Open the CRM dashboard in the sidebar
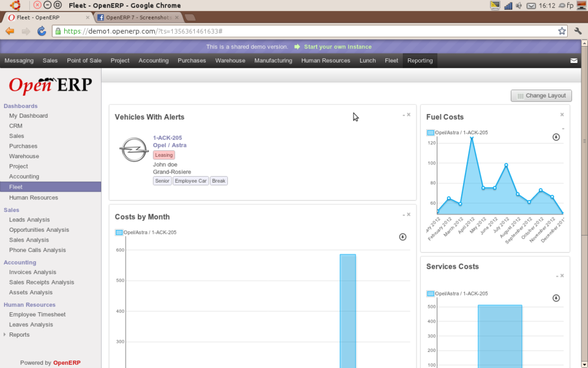This screenshot has height=368, width=588. pos(16,126)
